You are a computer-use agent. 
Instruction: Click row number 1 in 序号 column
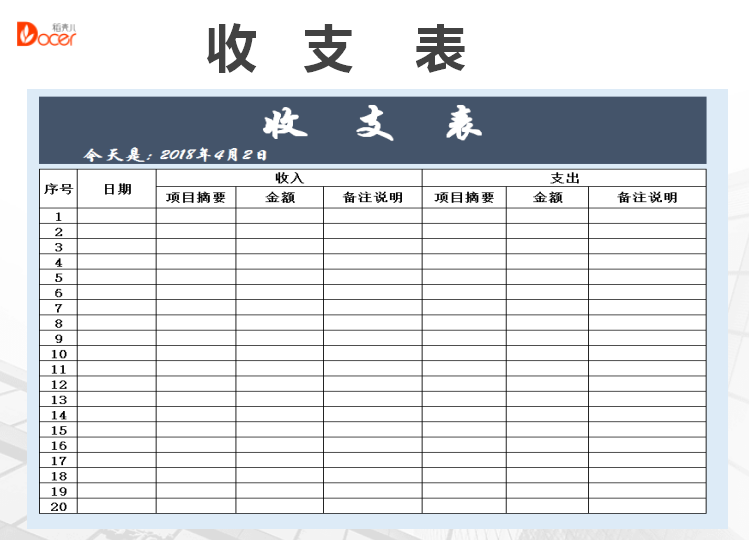coord(58,216)
